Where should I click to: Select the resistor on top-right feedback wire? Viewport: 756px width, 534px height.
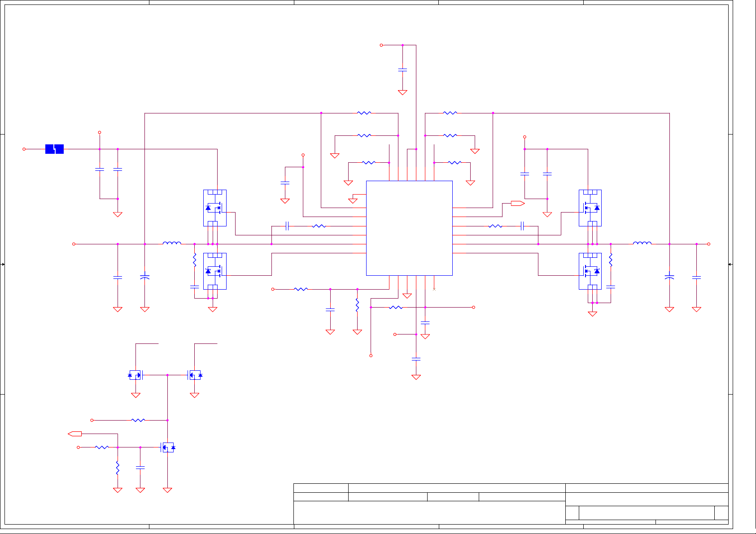pos(450,113)
